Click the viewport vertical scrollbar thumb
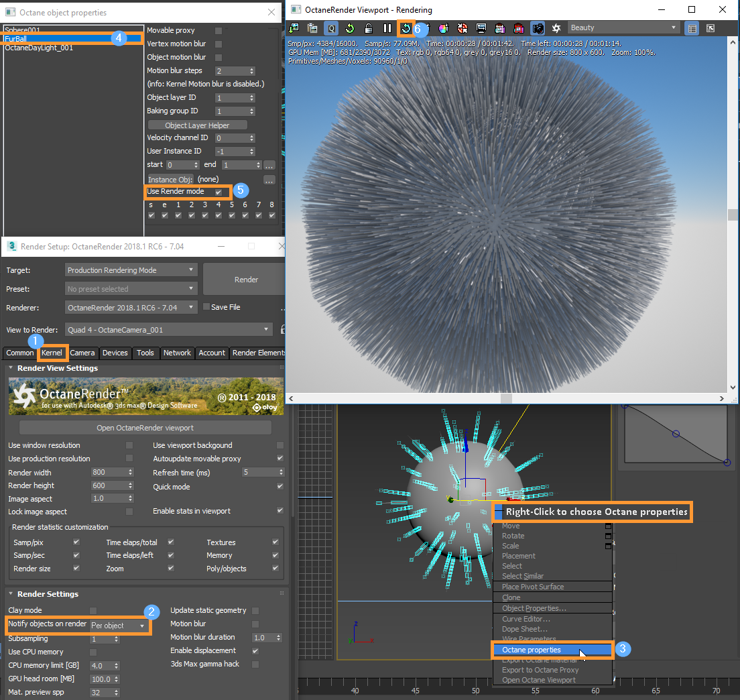Viewport: 740px width, 700px height. (733, 215)
